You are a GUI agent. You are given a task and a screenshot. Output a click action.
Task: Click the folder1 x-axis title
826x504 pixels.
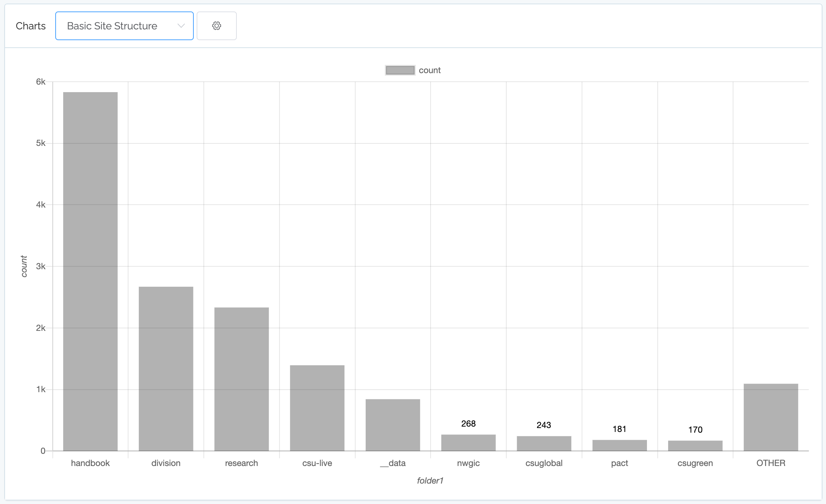click(x=430, y=481)
